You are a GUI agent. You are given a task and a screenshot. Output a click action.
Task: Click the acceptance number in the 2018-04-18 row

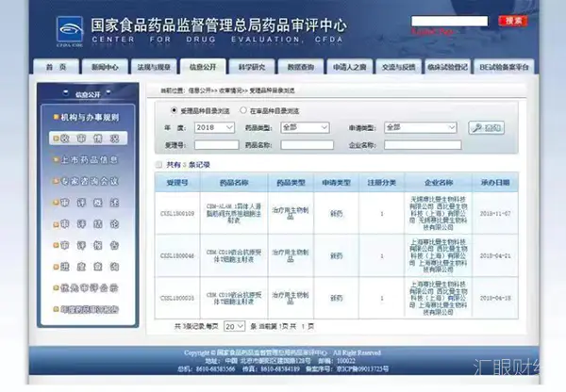click(177, 298)
